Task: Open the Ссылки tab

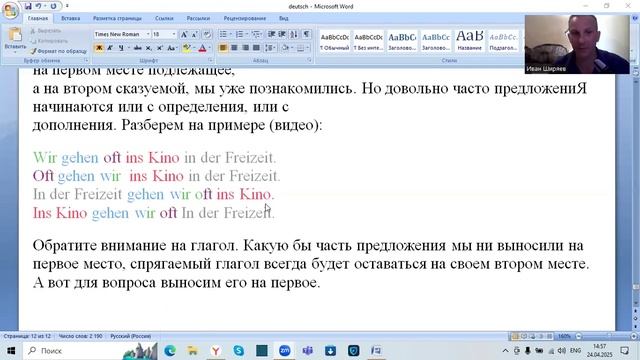Action: [x=164, y=18]
